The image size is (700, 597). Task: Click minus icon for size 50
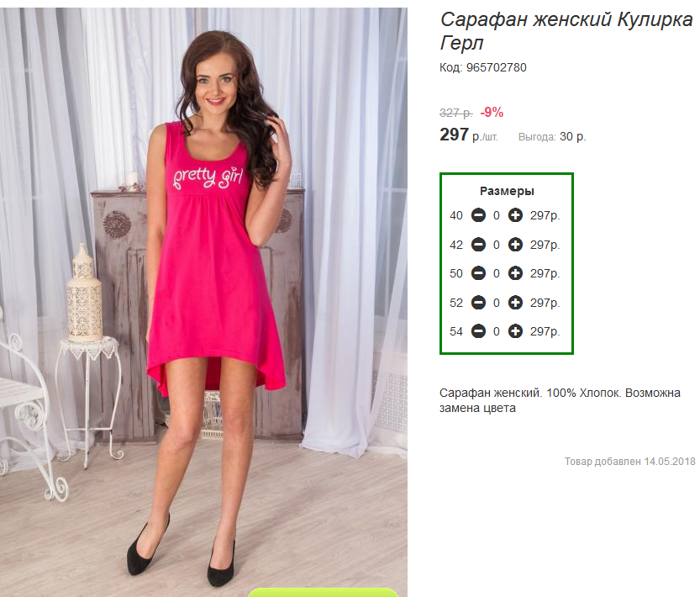478,273
